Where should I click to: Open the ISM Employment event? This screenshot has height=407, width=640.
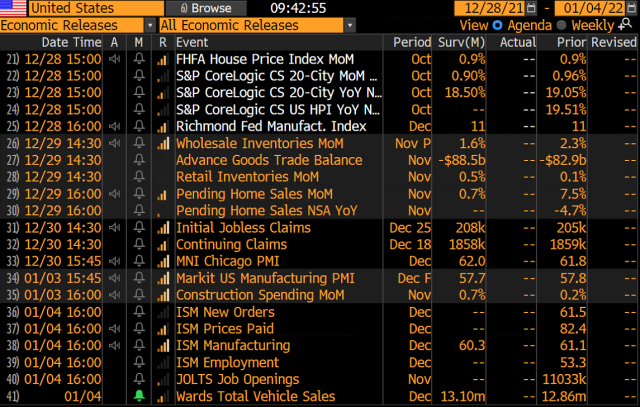[x=227, y=363]
